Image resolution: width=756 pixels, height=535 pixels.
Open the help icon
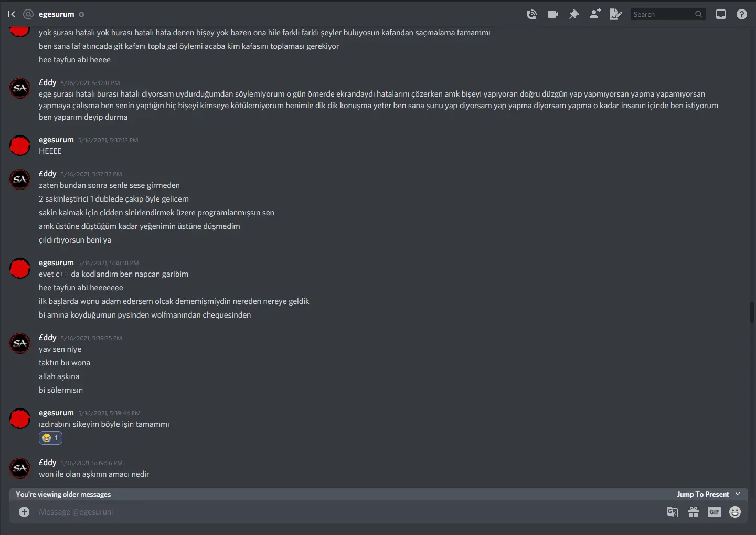pos(742,14)
